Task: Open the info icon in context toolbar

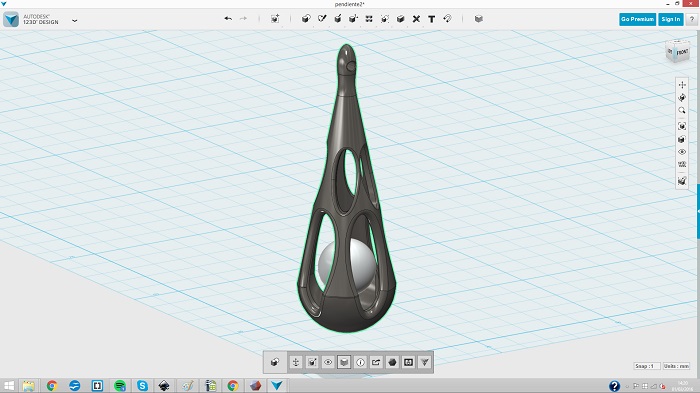Action: [360, 362]
